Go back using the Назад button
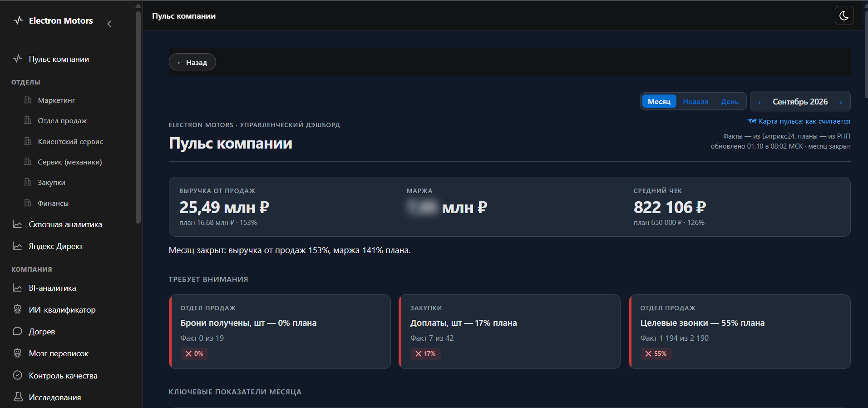Viewport: 868px width, 408px height. coord(192,62)
